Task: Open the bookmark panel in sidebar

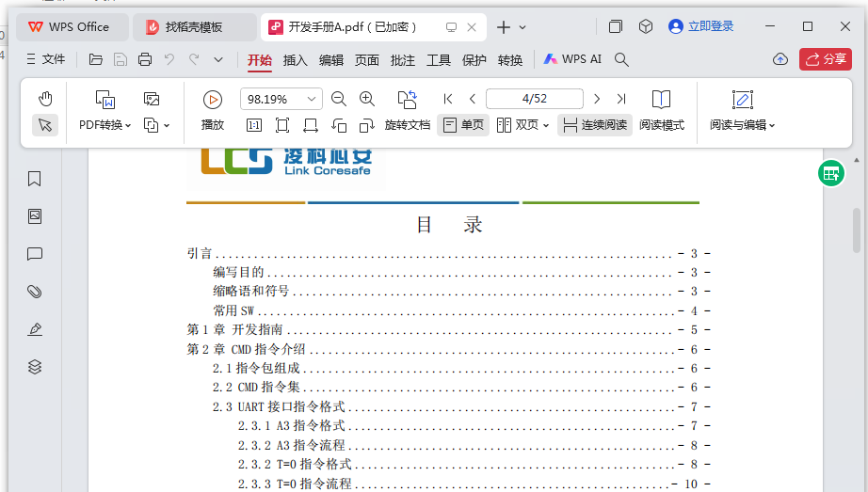Action: pos(35,179)
